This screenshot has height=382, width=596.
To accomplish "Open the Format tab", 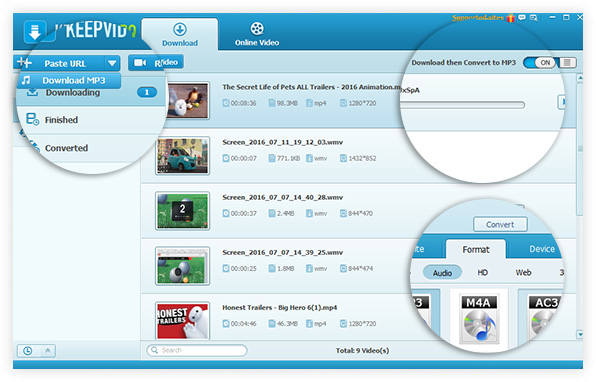I will [x=476, y=249].
